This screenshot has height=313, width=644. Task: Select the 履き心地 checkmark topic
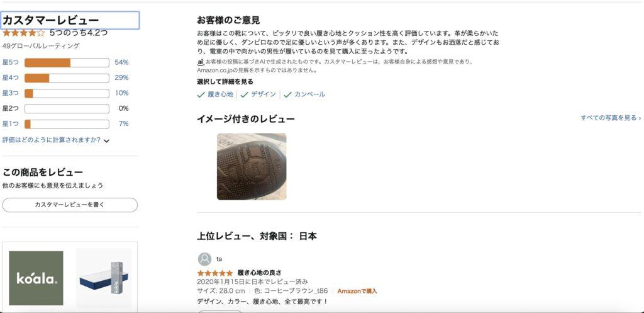pos(215,94)
